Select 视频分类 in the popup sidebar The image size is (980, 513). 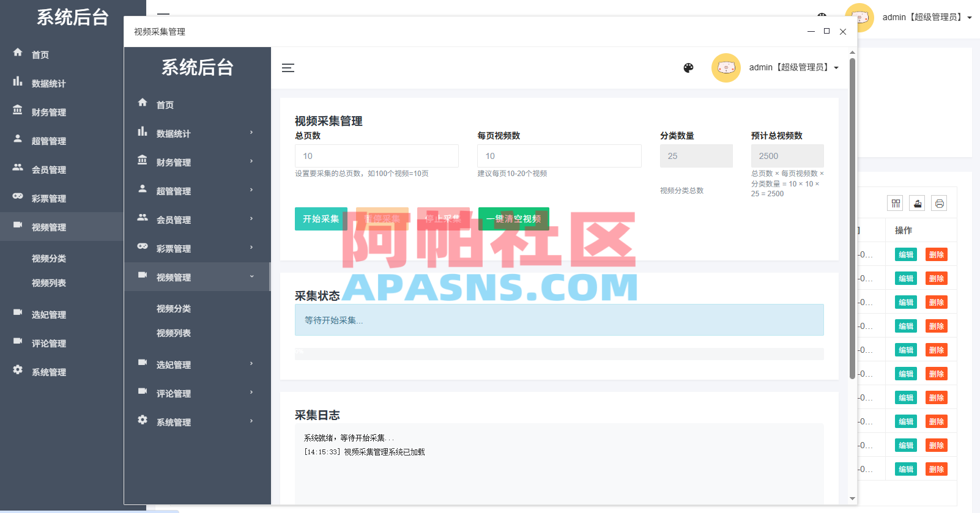[x=174, y=309]
